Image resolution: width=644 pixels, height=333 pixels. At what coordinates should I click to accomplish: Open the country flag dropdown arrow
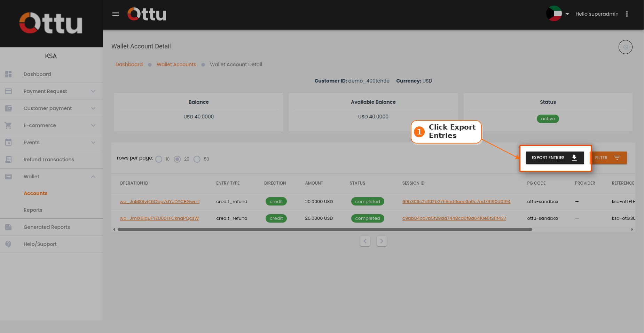coord(567,14)
